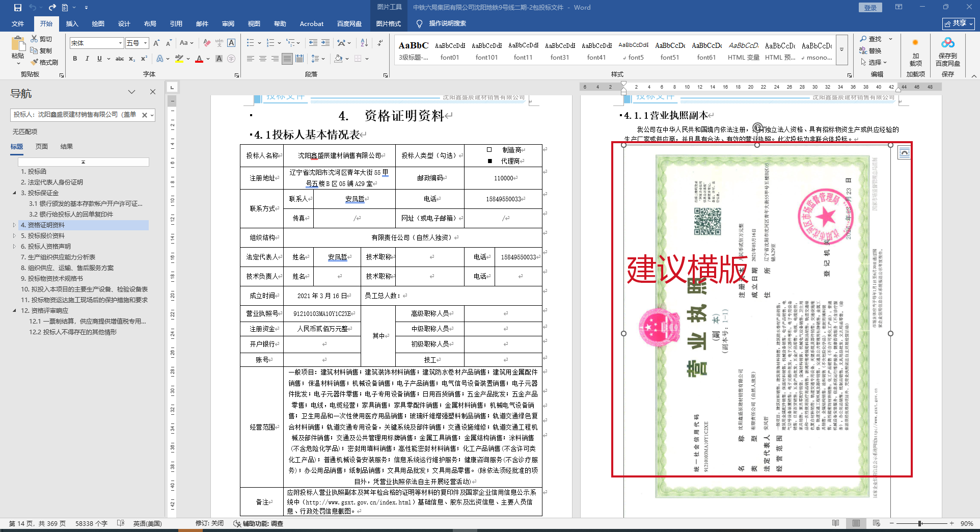Viewport: 980px width, 532px height.
Task: Open the 插入 (Insert) ribbon tab
Action: click(72, 23)
